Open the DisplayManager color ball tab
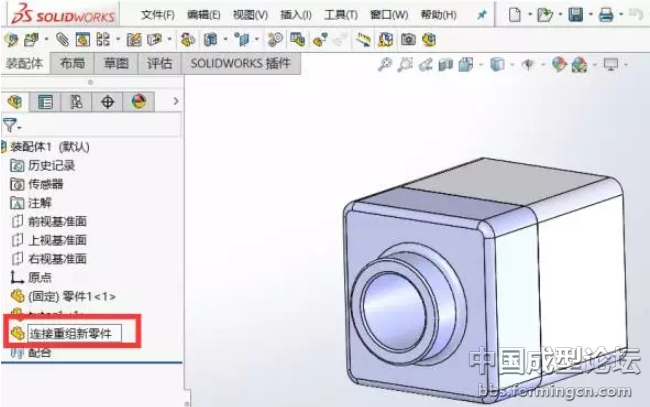The height and width of the screenshot is (407, 650). (138, 102)
